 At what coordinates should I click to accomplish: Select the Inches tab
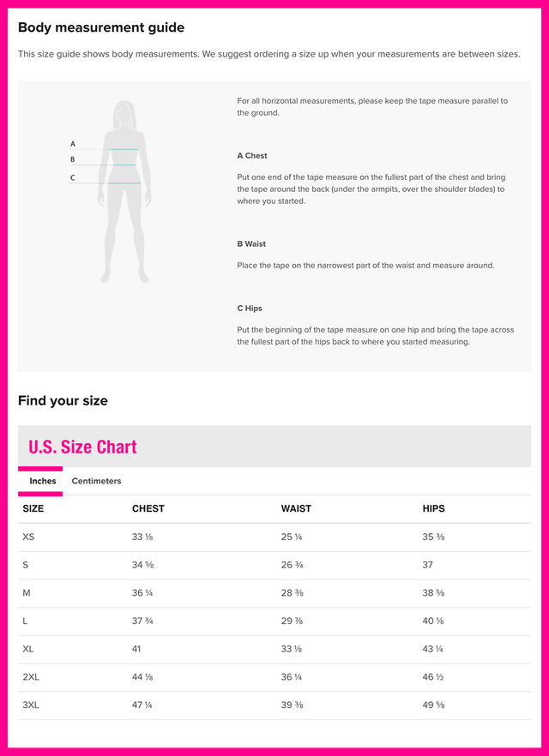click(x=43, y=481)
